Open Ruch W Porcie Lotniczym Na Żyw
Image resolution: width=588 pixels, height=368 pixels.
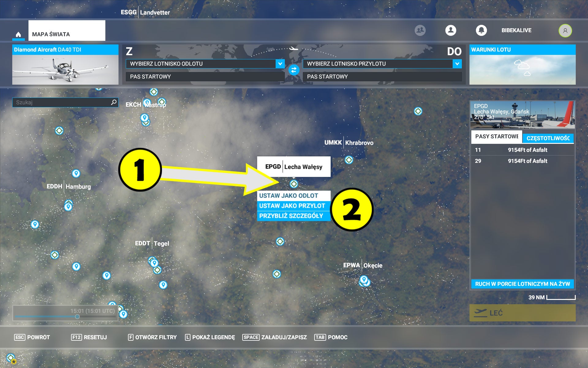pos(522,284)
